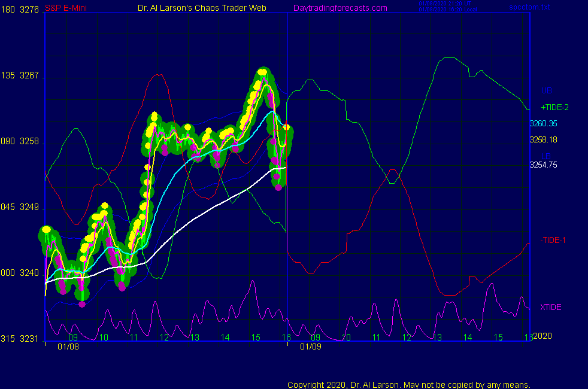This screenshot has height=389, width=588.
Task: Select the 3258 price axis label
Action: pos(29,141)
